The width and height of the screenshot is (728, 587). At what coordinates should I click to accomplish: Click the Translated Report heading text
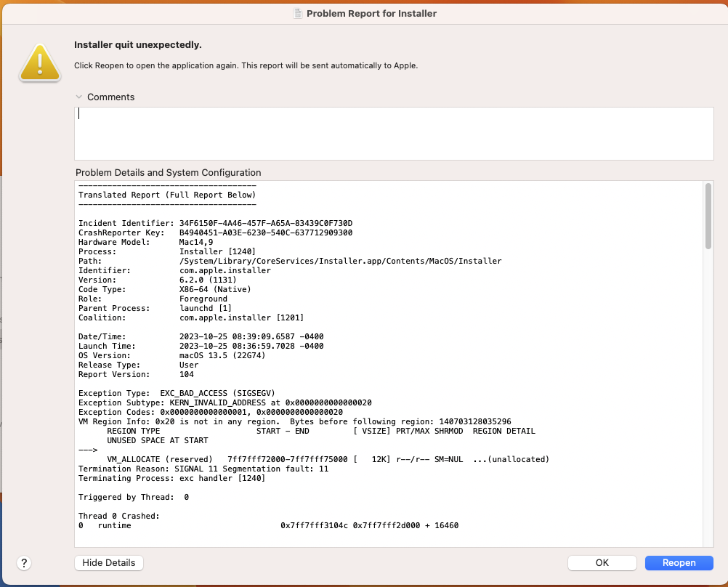(167, 195)
